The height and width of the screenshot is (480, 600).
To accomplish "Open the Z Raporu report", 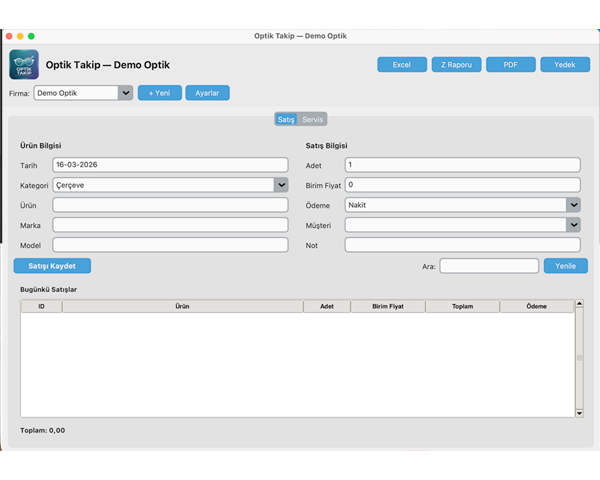I will coord(456,65).
